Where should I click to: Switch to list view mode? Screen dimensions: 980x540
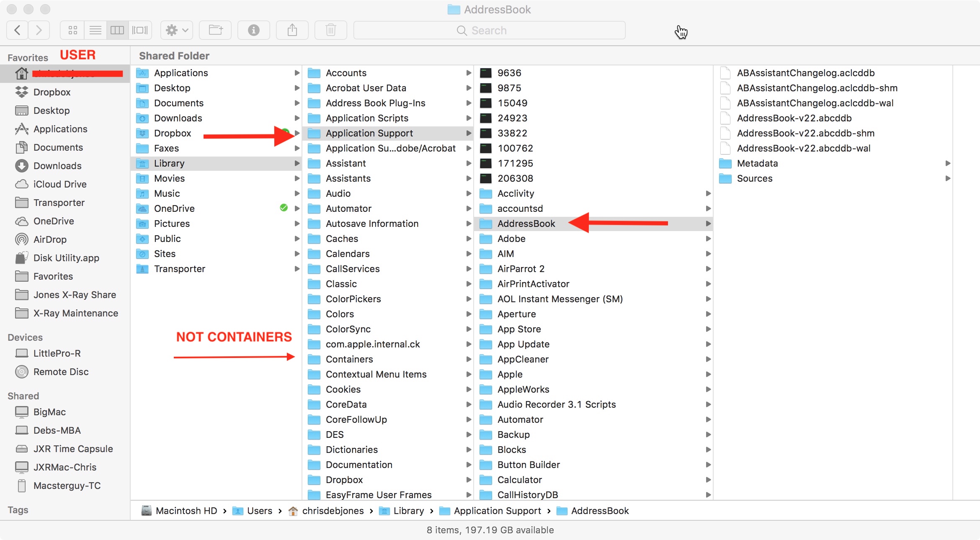click(95, 30)
